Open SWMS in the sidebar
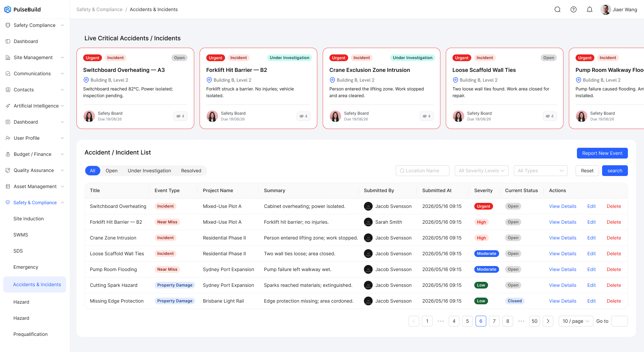Viewport: 644px width, 352px height. [x=21, y=235]
